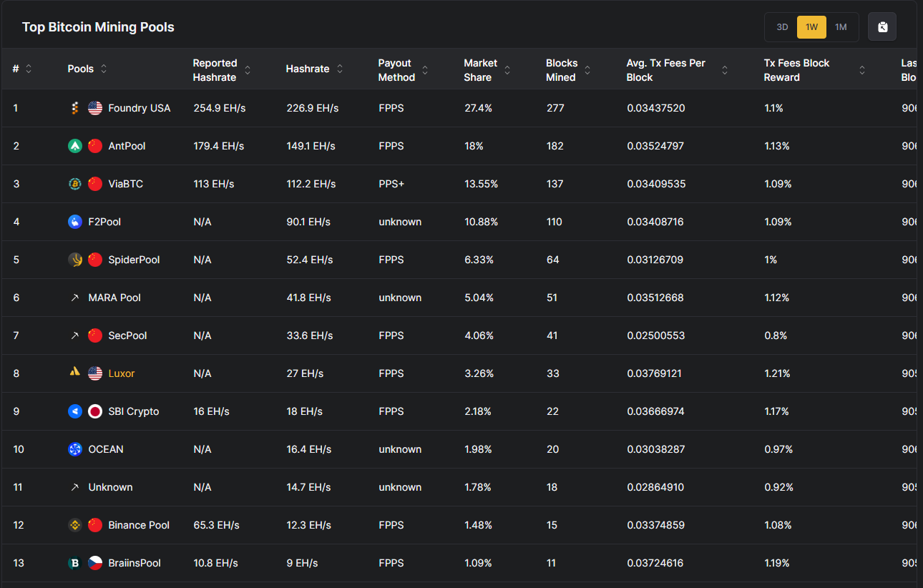This screenshot has height=588, width=923.
Task: Open the F2Pool pool link
Action: (104, 222)
